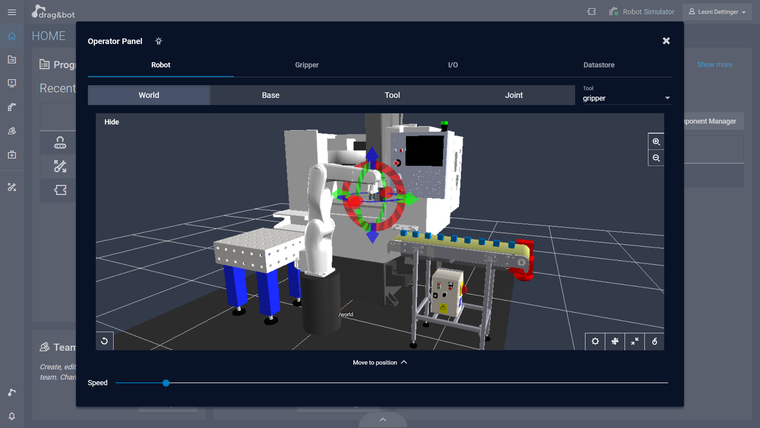Toggle the light bulb icon next to Operator Panel
The width and height of the screenshot is (760, 428).
click(x=158, y=41)
